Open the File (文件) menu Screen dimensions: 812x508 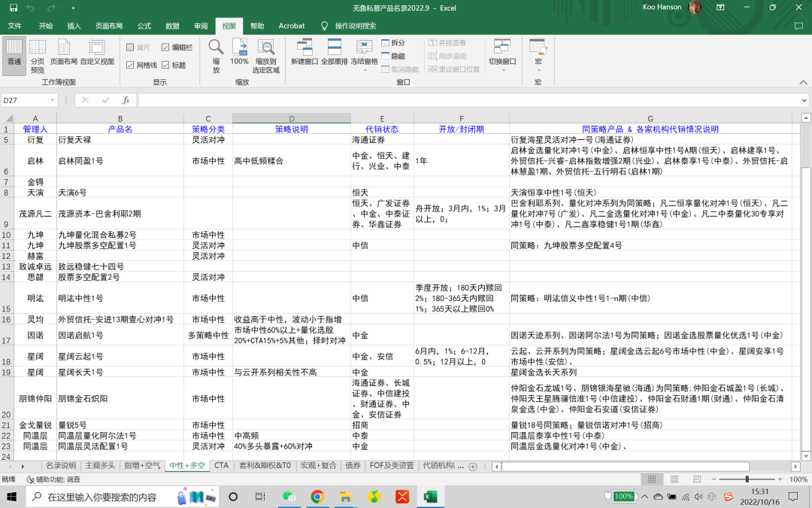tap(15, 26)
